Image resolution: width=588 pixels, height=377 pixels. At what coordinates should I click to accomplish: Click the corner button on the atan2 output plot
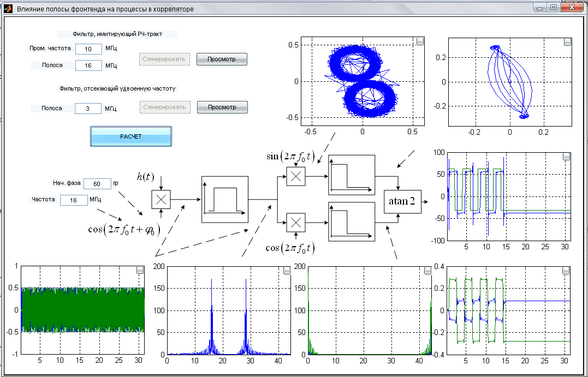(x=566, y=157)
